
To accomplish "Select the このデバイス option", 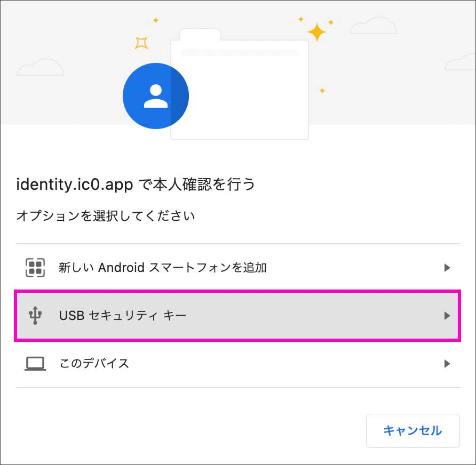I will click(x=94, y=364).
